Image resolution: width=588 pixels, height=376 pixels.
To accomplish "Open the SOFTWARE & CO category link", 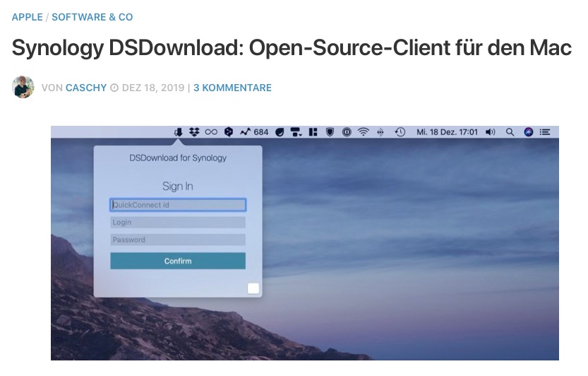I will (x=92, y=17).
